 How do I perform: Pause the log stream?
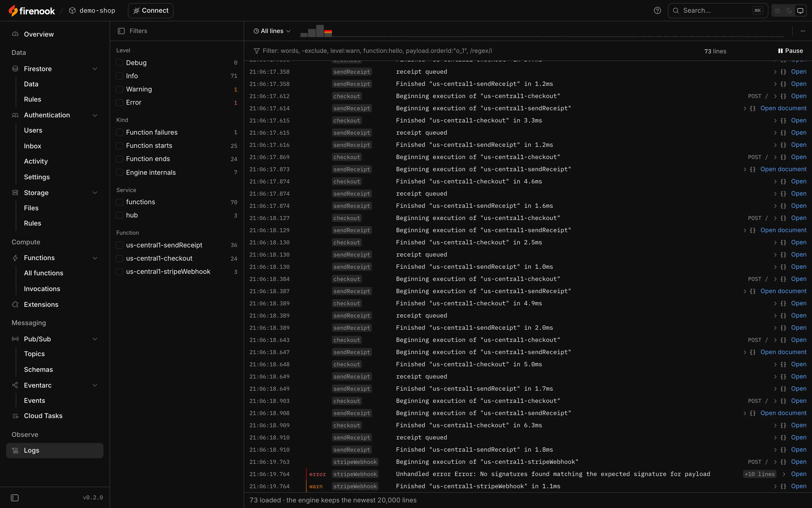pyautogui.click(x=790, y=51)
